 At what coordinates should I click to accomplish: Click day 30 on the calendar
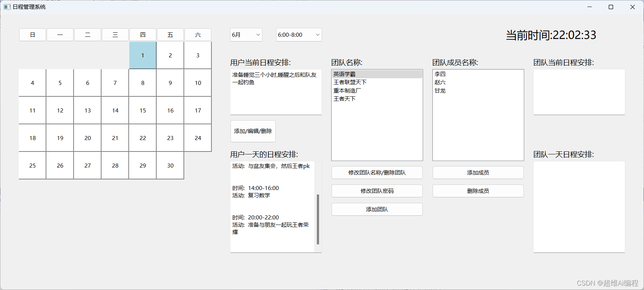(x=170, y=166)
